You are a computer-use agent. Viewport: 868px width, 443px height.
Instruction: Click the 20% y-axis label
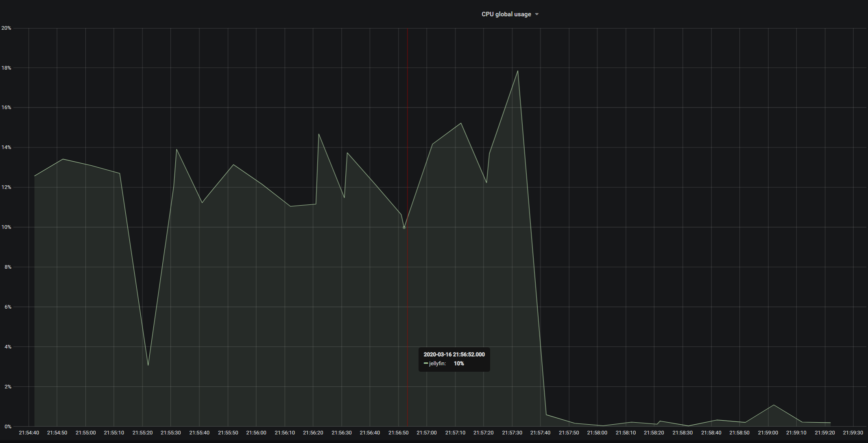(6, 28)
